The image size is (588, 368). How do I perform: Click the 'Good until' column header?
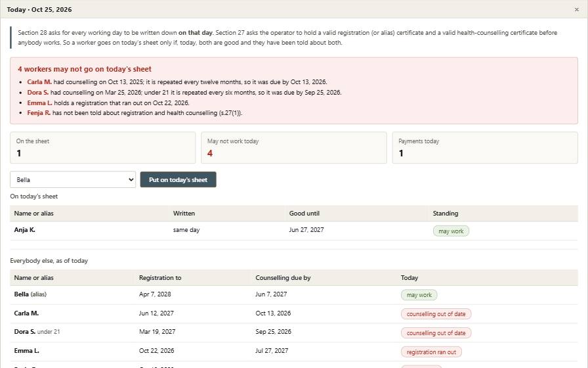click(x=304, y=214)
